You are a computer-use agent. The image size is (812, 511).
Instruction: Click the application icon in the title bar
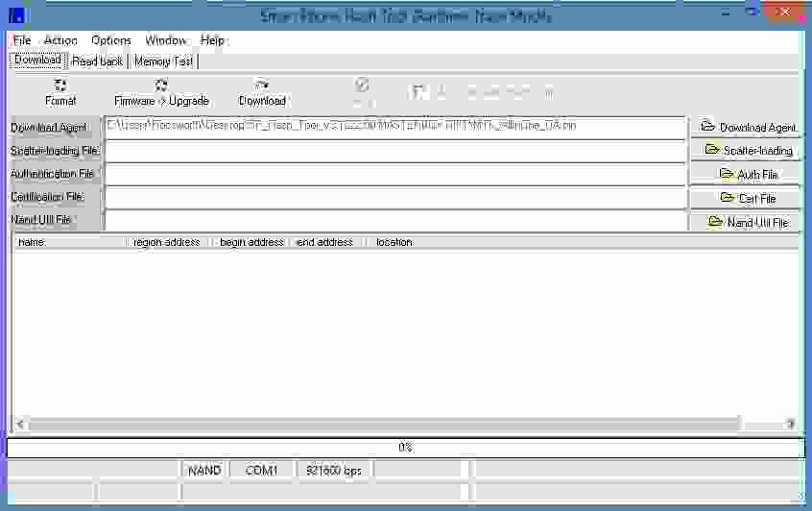pyautogui.click(x=16, y=15)
